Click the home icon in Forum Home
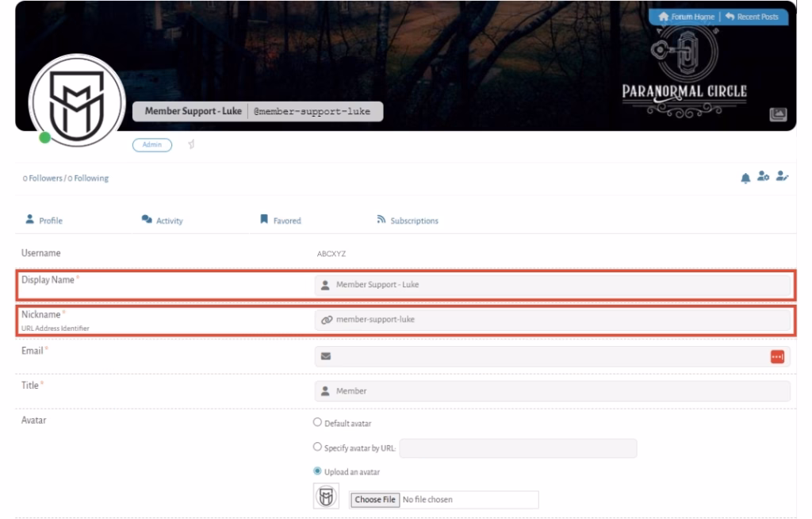Viewport: 812px width, 519px height. 664,17
